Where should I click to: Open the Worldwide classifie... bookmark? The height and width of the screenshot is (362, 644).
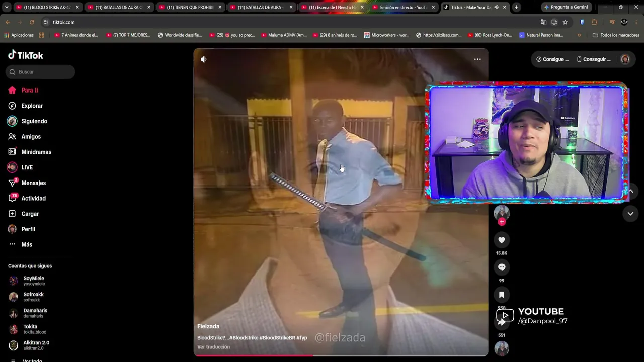(180, 35)
